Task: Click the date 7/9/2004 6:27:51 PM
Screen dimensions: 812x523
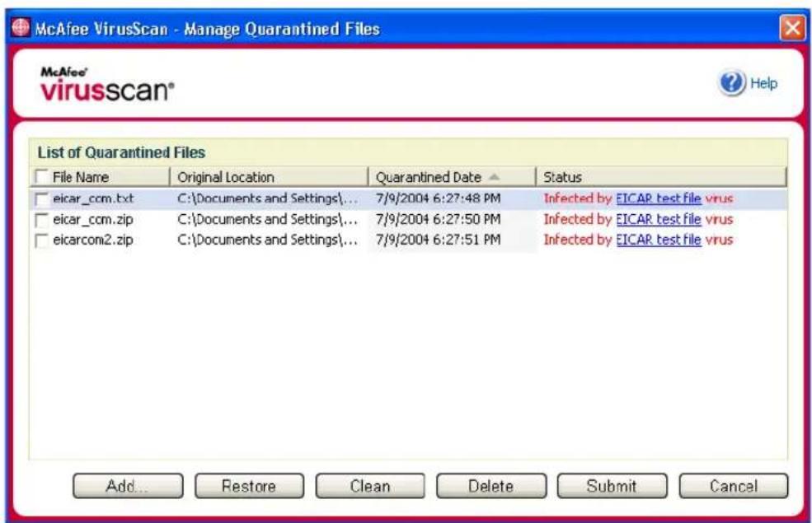Action: (438, 240)
